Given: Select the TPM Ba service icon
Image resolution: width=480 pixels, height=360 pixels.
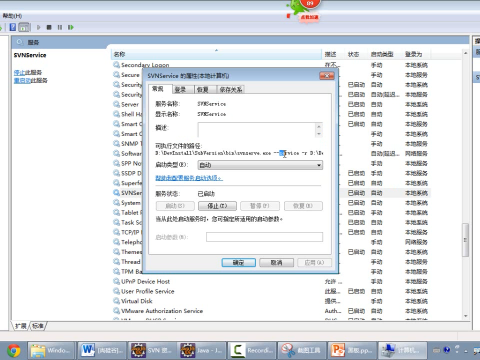Looking at the screenshot, I should coord(116,271).
